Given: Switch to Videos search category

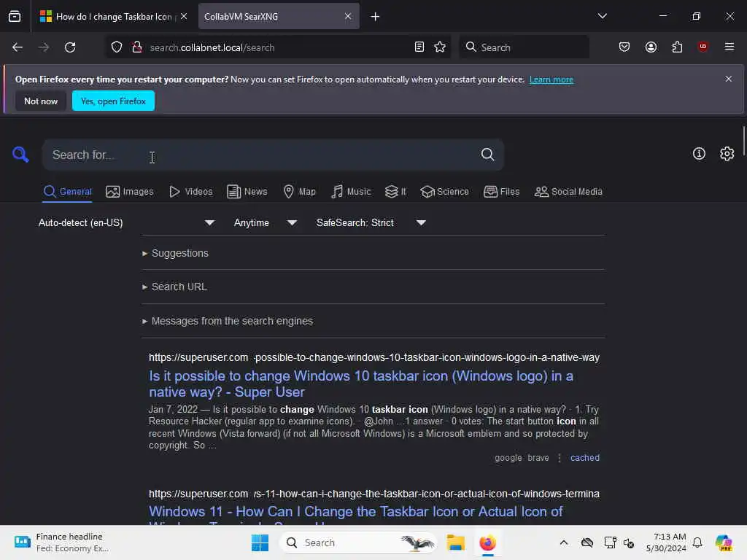Looking at the screenshot, I should (x=191, y=192).
